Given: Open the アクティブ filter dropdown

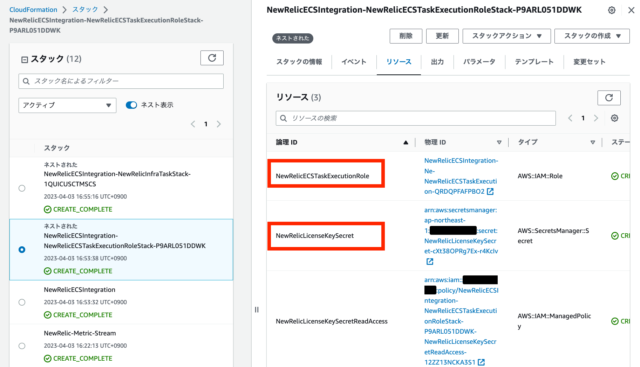Looking at the screenshot, I should coord(67,105).
